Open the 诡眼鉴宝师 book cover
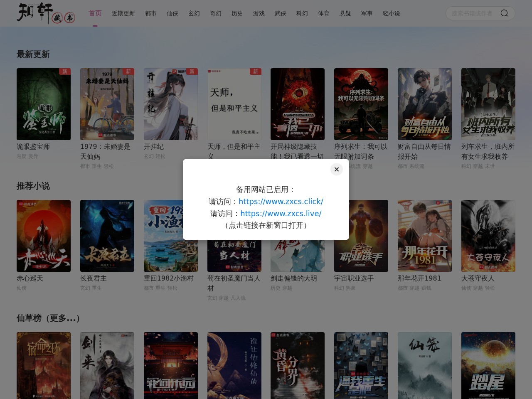 click(x=44, y=104)
